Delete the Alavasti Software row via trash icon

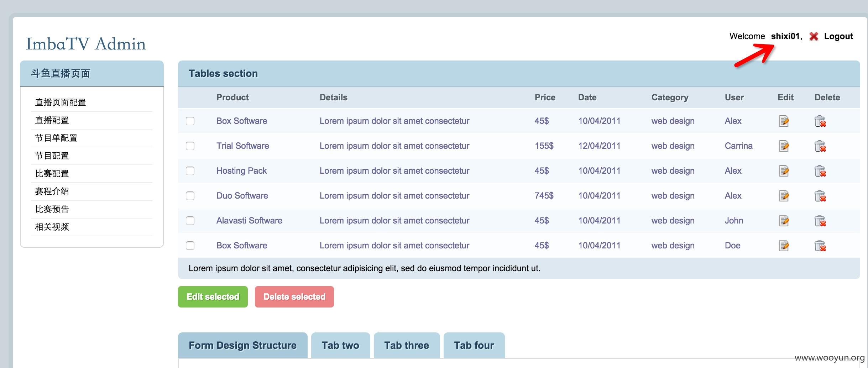[820, 221]
